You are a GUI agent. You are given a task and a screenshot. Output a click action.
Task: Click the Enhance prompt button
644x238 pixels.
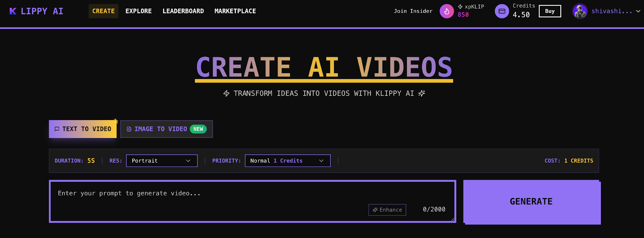(x=387, y=210)
